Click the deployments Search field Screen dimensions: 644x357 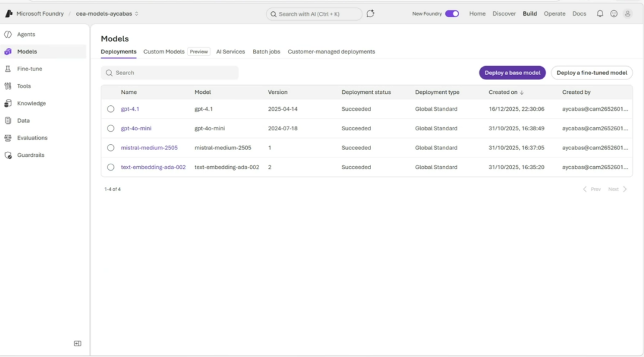coord(170,72)
